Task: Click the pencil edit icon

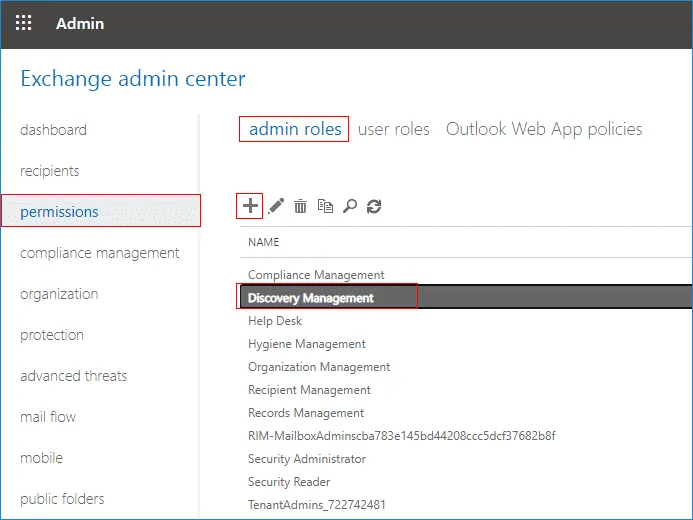Action: pyautogui.click(x=276, y=206)
